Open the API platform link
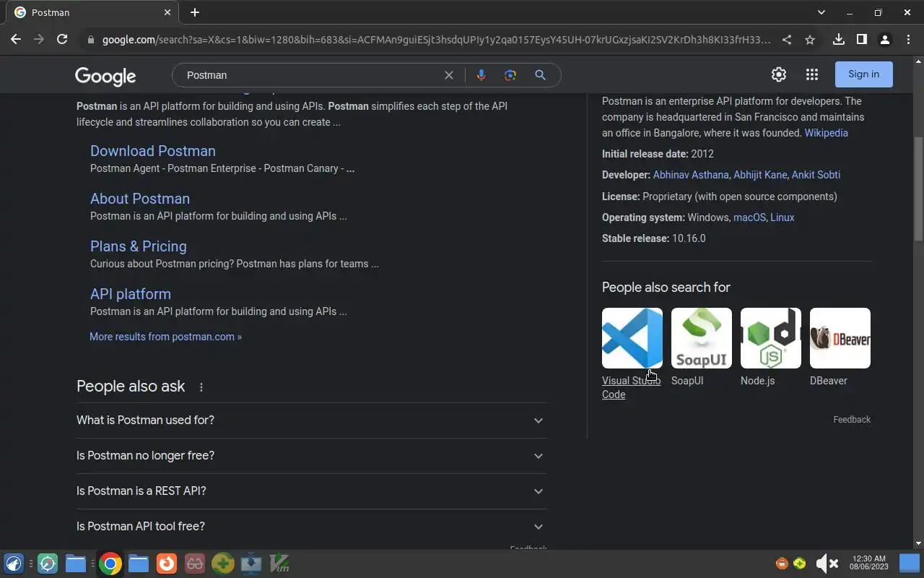The height and width of the screenshot is (578, 924). (131, 294)
